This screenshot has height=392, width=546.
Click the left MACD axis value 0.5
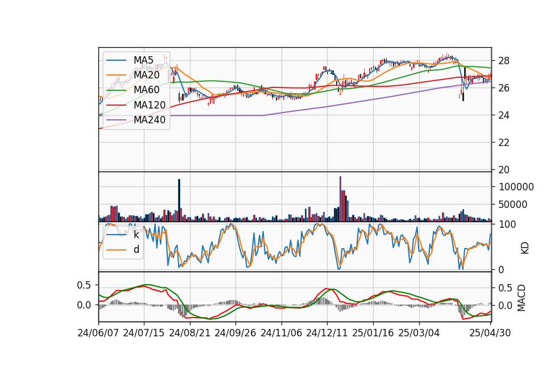click(x=84, y=285)
